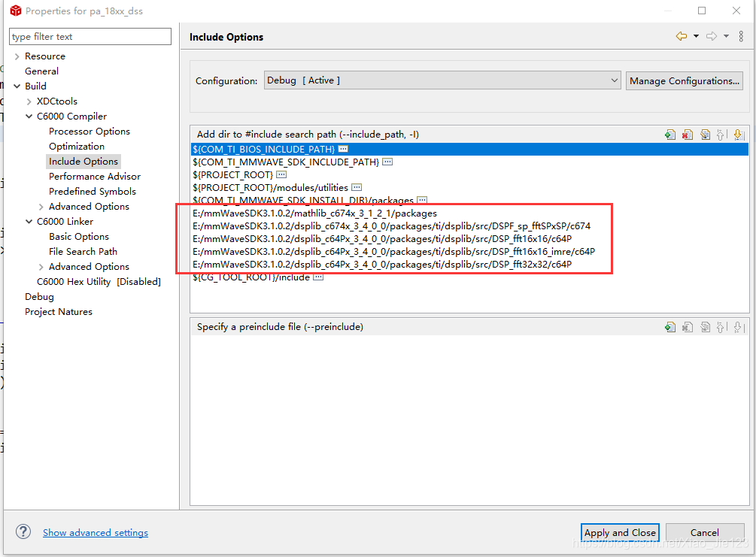Select Optimization page
Image resolution: width=756 pixels, height=557 pixels.
(x=76, y=146)
